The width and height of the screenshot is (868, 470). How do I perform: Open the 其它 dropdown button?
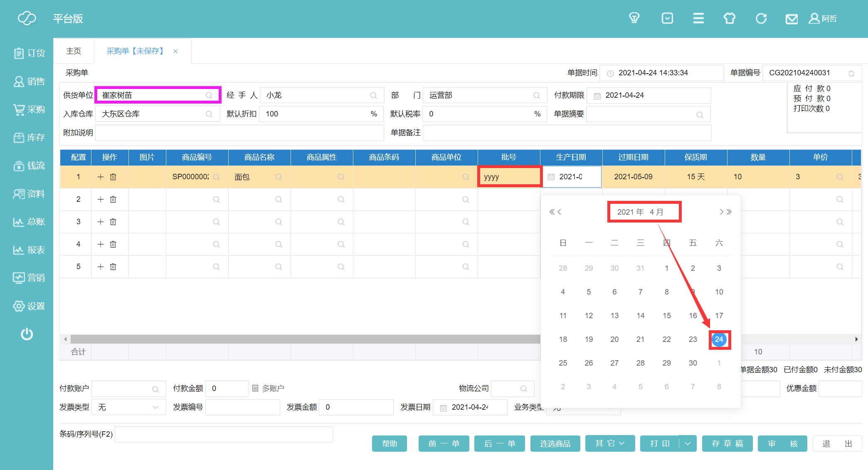609,443
